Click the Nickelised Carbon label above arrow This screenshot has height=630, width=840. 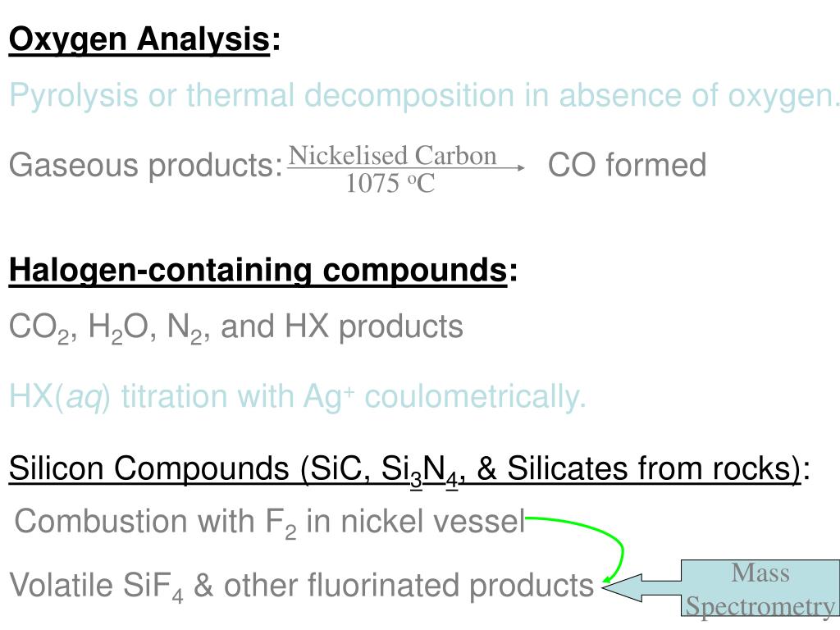coord(393,155)
